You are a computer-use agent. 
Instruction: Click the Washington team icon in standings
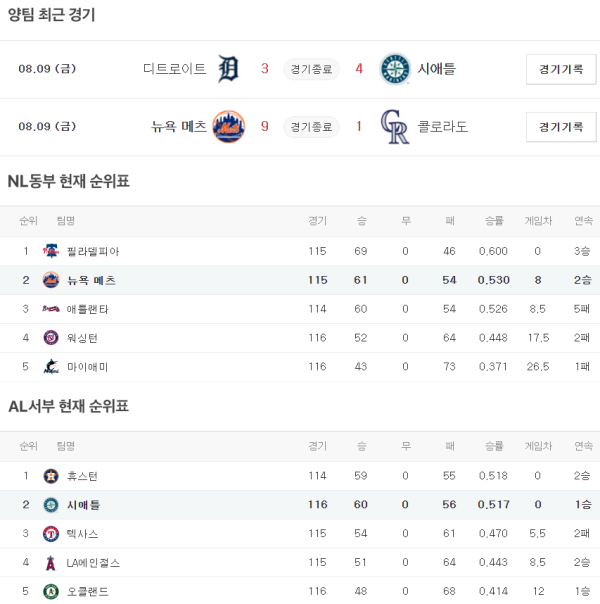[x=51, y=338]
